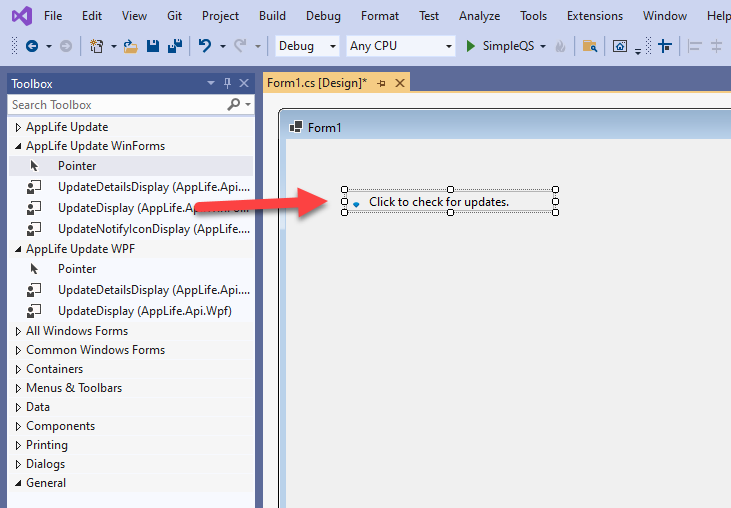Click the navigate forward arrow icon
Image resolution: width=731 pixels, height=508 pixels.
coord(66,46)
